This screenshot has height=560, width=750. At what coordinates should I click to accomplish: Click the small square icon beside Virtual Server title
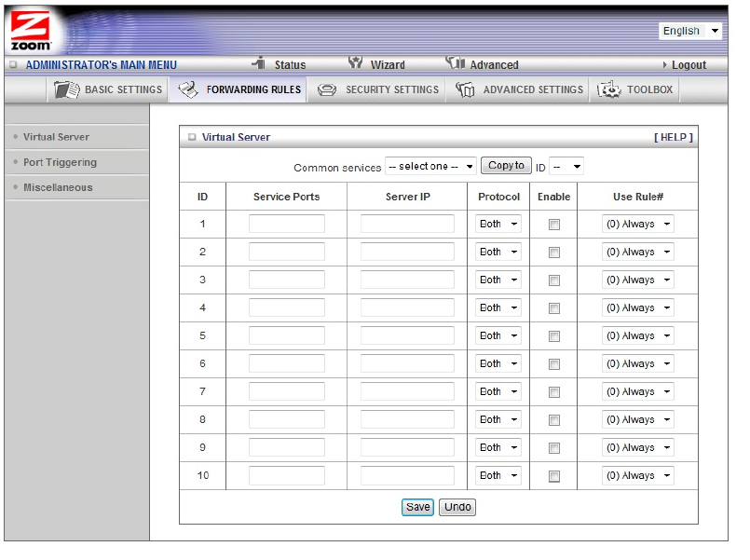(x=192, y=137)
